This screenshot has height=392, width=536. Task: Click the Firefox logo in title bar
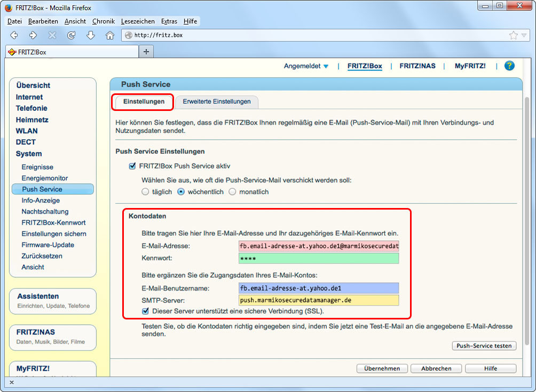8,8
